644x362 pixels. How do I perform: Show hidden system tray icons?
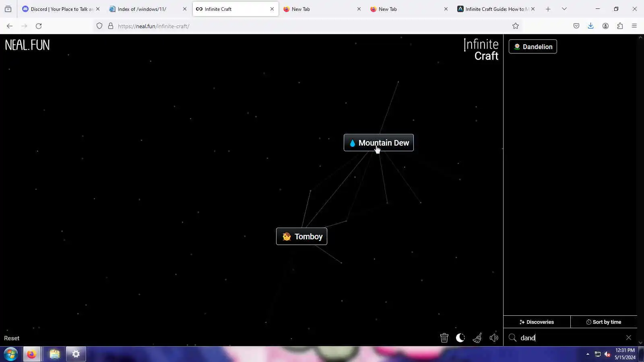tap(588, 354)
